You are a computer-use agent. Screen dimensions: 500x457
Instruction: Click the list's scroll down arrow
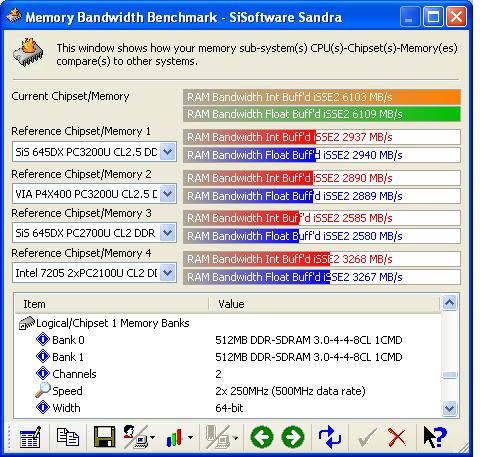tap(450, 408)
